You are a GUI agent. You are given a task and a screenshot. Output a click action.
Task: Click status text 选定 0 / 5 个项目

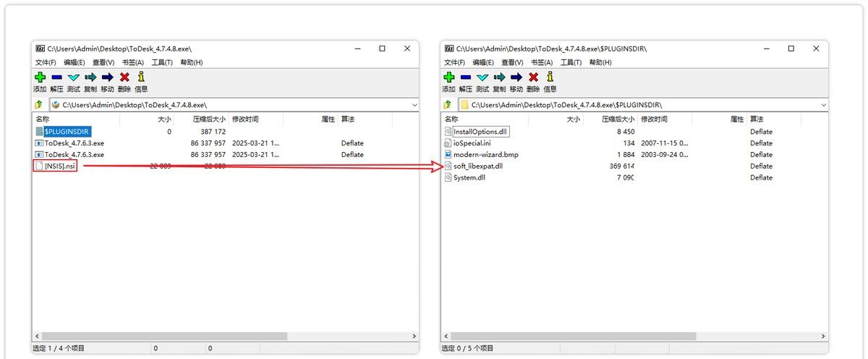(468, 348)
